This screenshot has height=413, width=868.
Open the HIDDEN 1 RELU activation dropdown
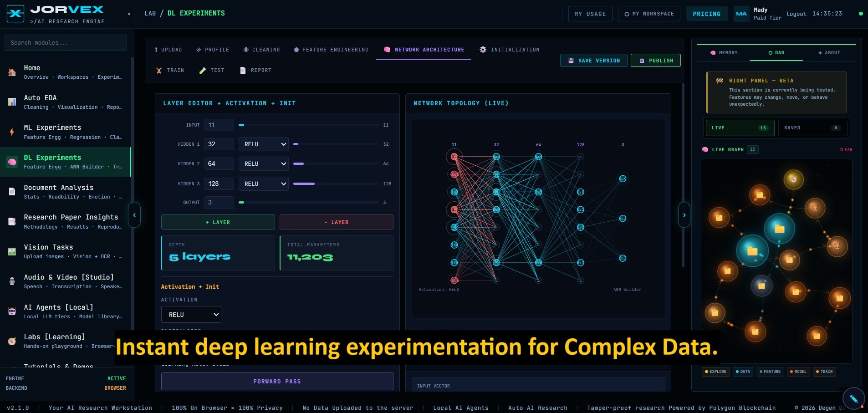tap(263, 144)
